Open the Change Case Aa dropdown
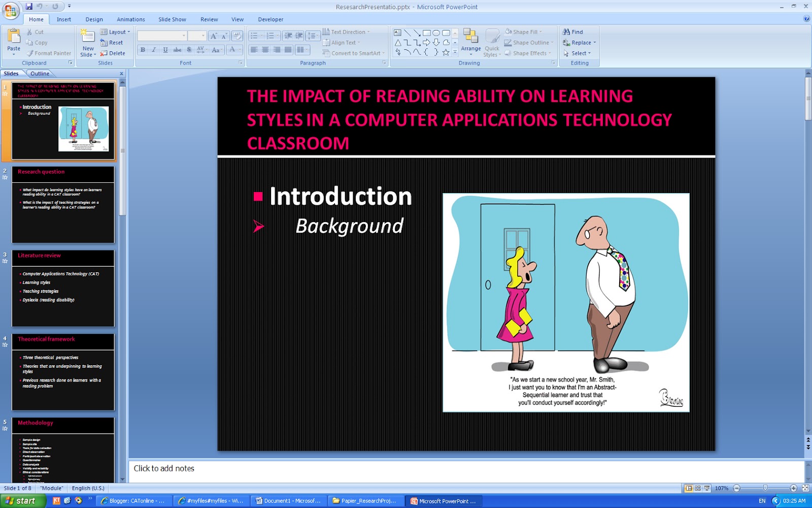812x508 pixels. tap(217, 50)
